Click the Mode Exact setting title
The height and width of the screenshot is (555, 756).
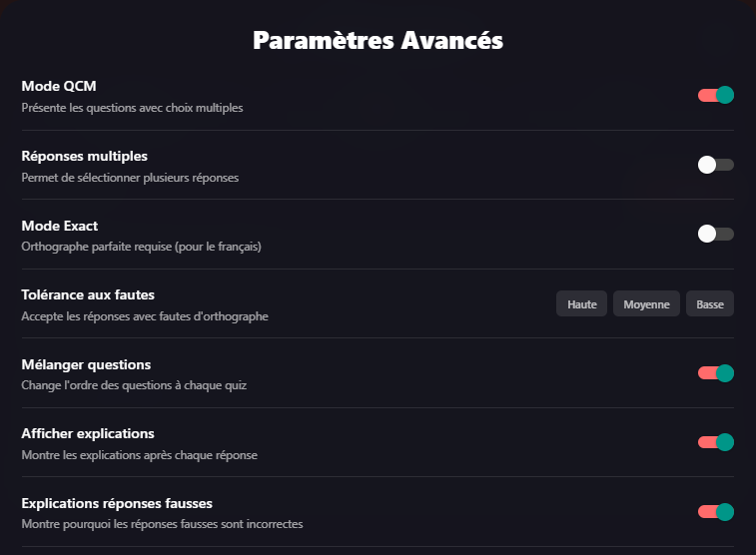pos(60,226)
